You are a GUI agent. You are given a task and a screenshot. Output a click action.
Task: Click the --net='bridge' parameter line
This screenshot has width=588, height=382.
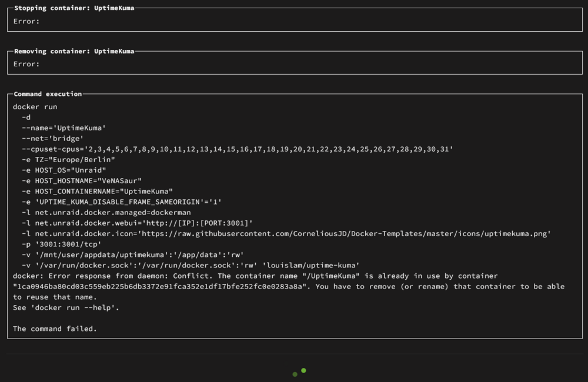(x=52, y=138)
